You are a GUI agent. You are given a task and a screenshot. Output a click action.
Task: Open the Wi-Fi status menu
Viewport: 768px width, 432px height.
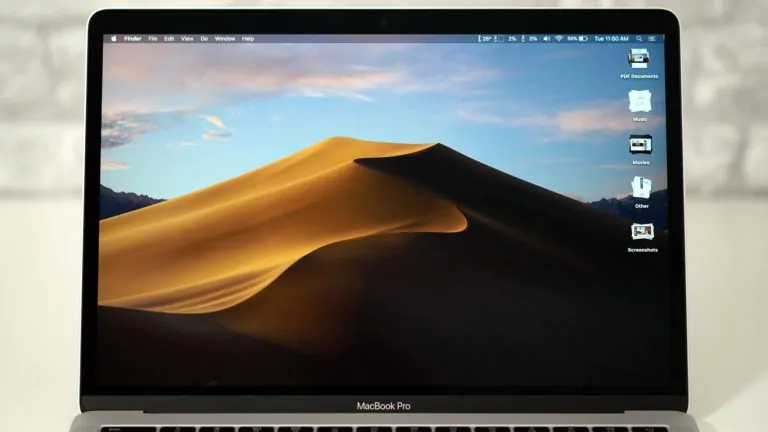[559, 39]
